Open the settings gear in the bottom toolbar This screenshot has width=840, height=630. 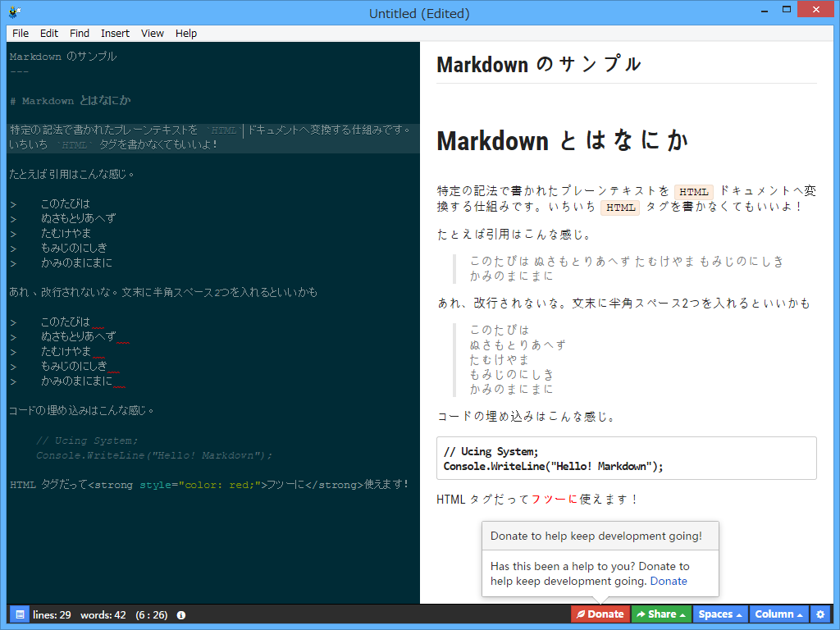click(821, 614)
